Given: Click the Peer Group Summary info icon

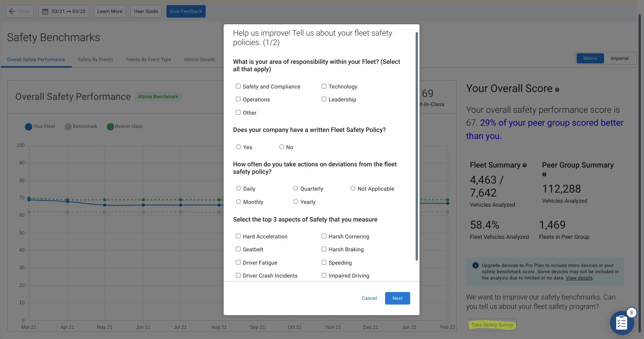Looking at the screenshot, I should pos(544,174).
